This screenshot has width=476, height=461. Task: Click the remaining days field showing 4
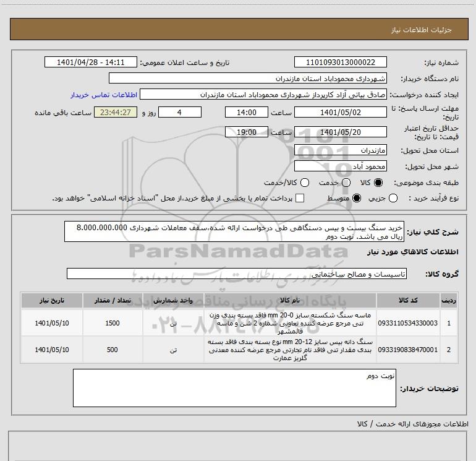[x=180, y=113]
